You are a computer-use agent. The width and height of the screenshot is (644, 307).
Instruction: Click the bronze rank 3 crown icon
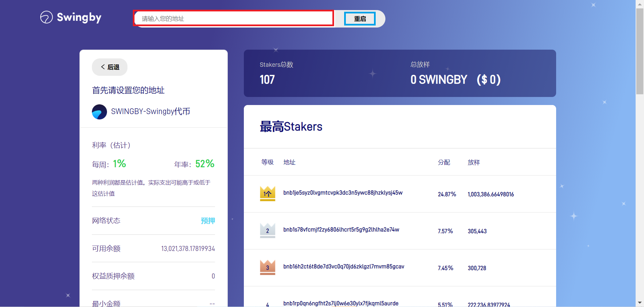pos(268,267)
